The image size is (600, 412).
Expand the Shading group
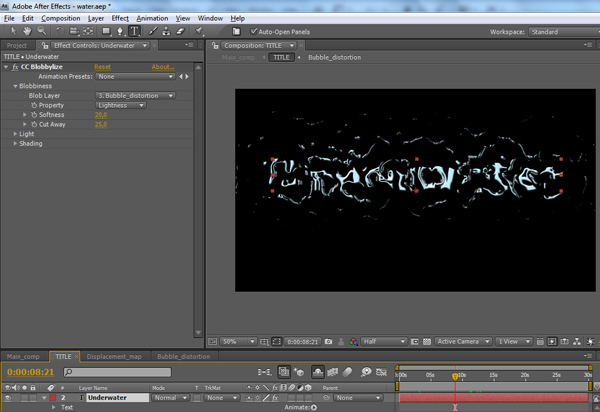coord(15,143)
